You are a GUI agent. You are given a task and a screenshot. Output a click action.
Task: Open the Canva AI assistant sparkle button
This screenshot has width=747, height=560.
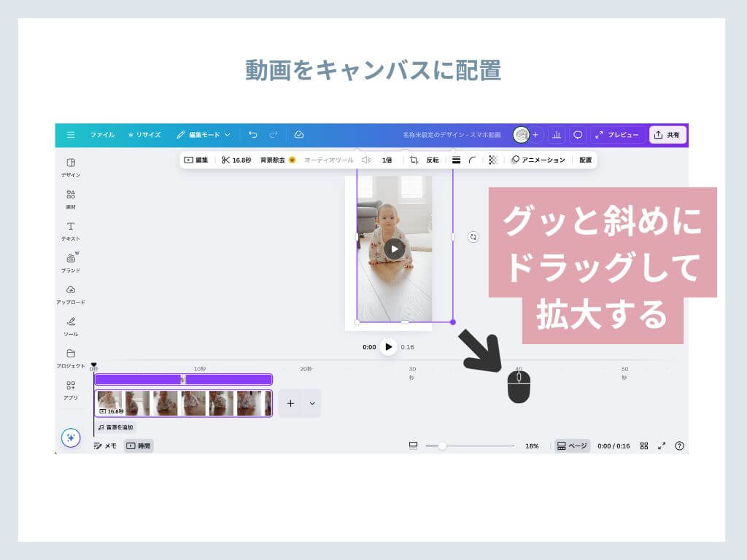pyautogui.click(x=71, y=437)
